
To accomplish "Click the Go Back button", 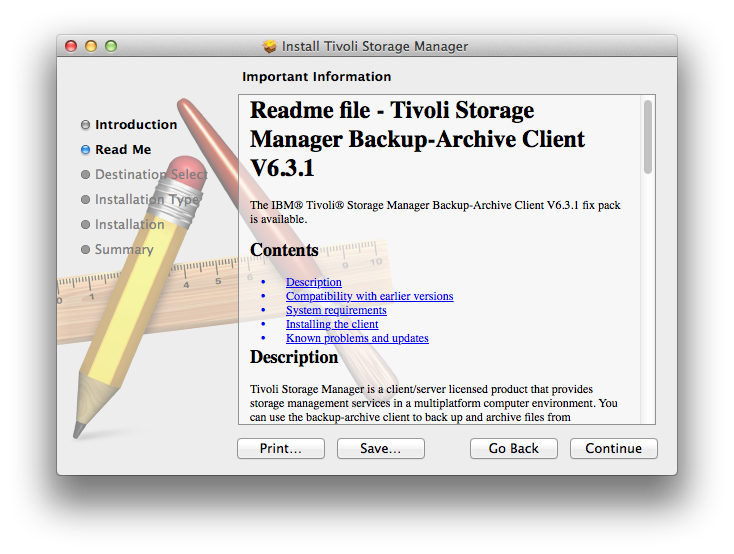I will point(514,448).
